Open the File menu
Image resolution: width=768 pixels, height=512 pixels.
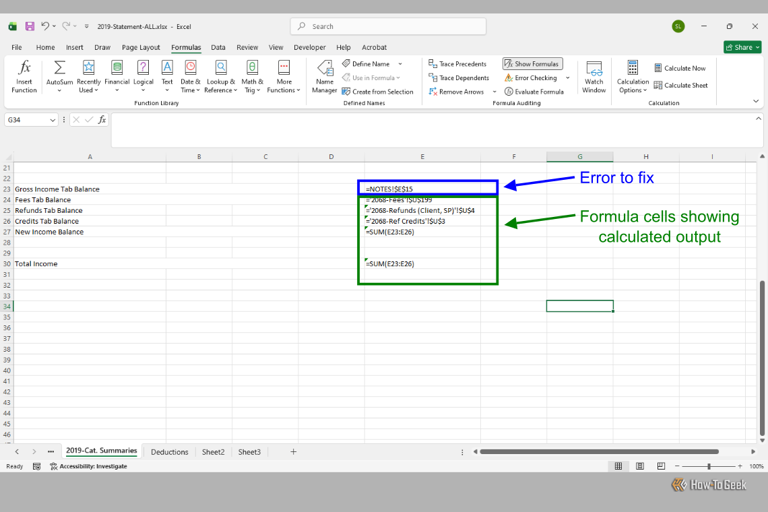tap(17, 48)
